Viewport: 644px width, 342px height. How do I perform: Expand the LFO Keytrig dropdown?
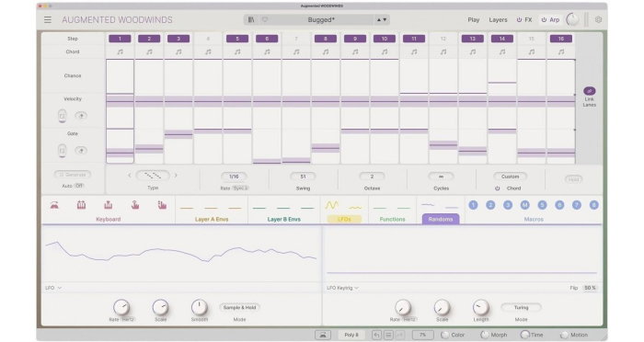coord(342,288)
